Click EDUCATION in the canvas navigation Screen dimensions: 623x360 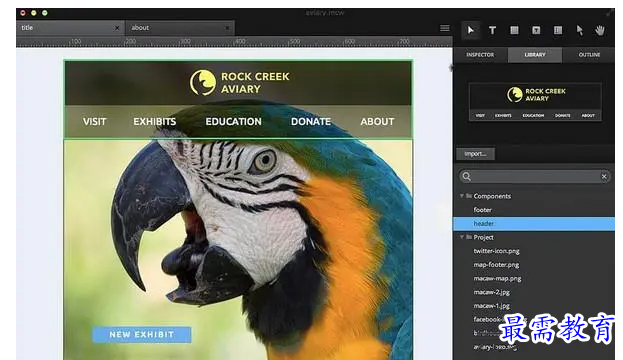click(x=233, y=122)
